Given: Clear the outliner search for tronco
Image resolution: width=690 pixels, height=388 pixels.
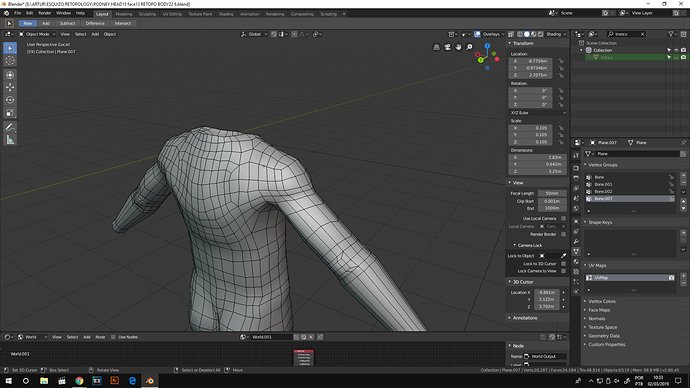Looking at the screenshot, I should coord(642,34).
